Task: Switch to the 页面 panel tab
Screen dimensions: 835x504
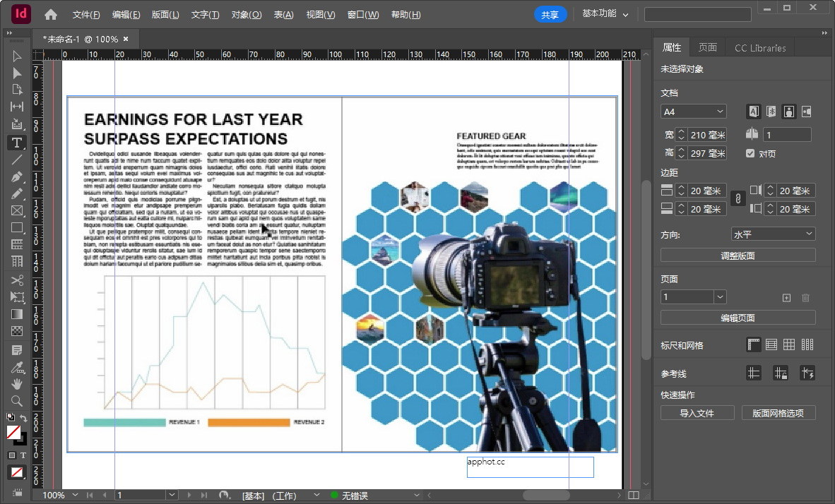Action: 709,47
